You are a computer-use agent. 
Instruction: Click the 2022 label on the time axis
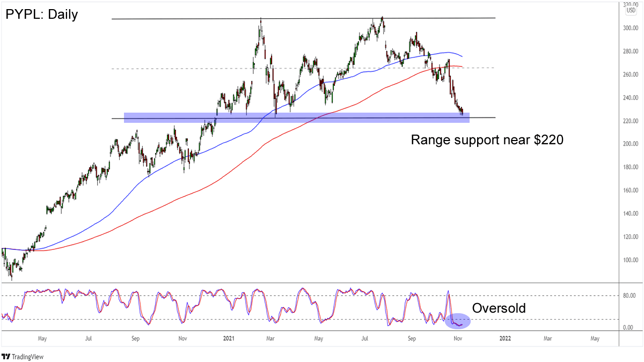[504, 338]
